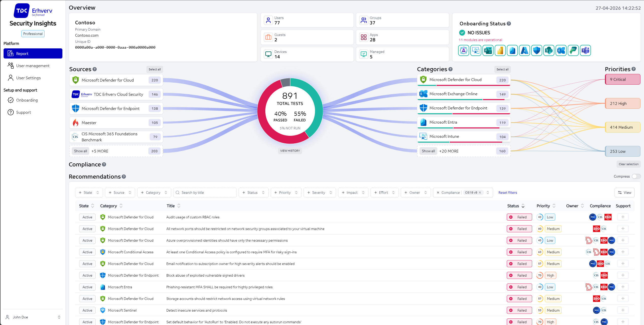Open the Report page in sidebar

(x=33, y=53)
